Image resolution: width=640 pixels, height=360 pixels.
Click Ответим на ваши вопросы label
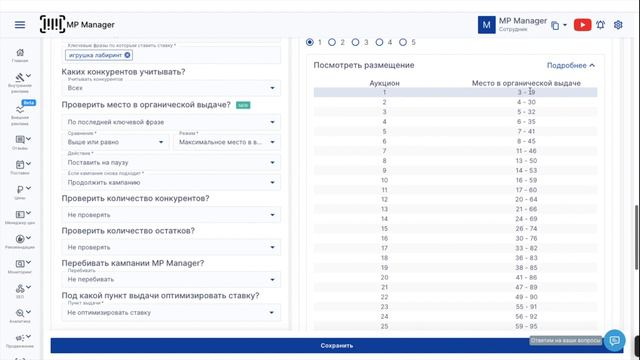[x=565, y=340]
